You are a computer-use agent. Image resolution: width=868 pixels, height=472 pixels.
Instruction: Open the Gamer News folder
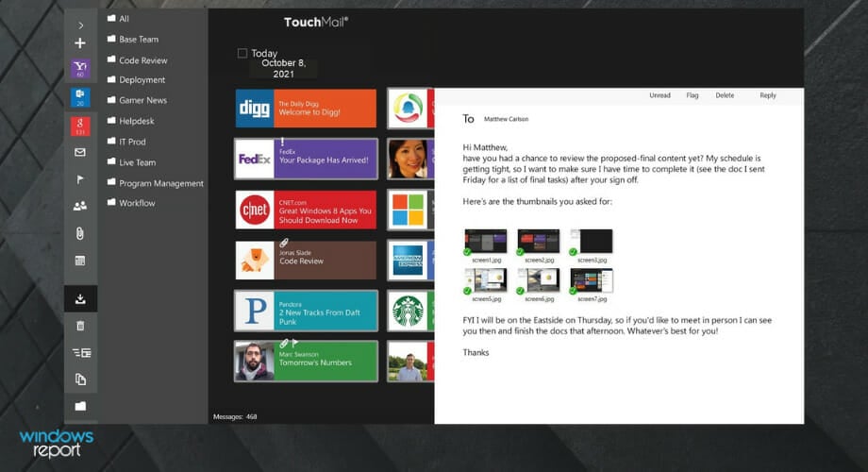coord(137,100)
